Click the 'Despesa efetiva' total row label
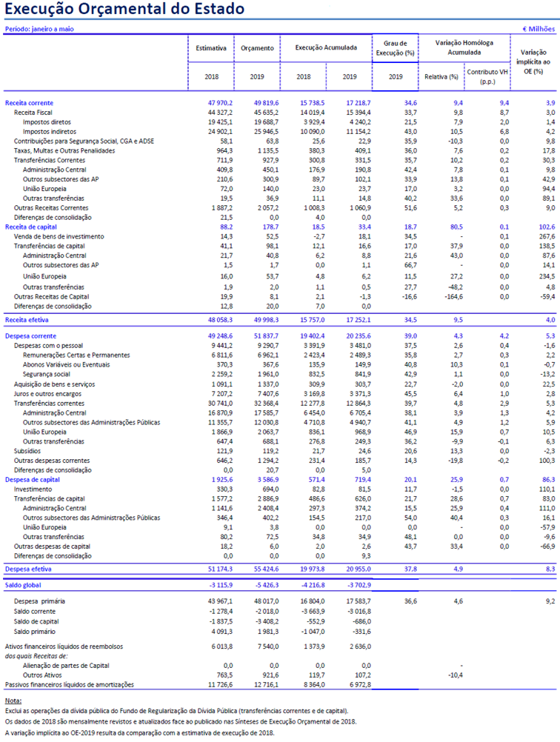 click(28, 569)
